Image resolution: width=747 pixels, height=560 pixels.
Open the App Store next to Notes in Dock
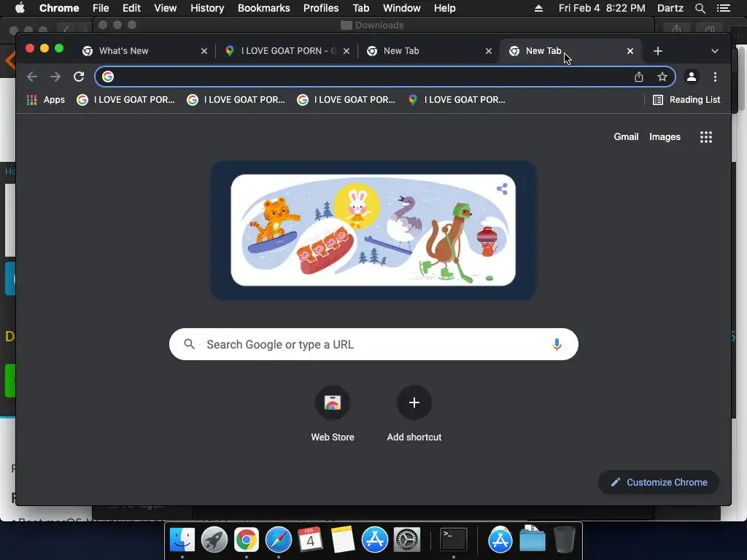374,540
